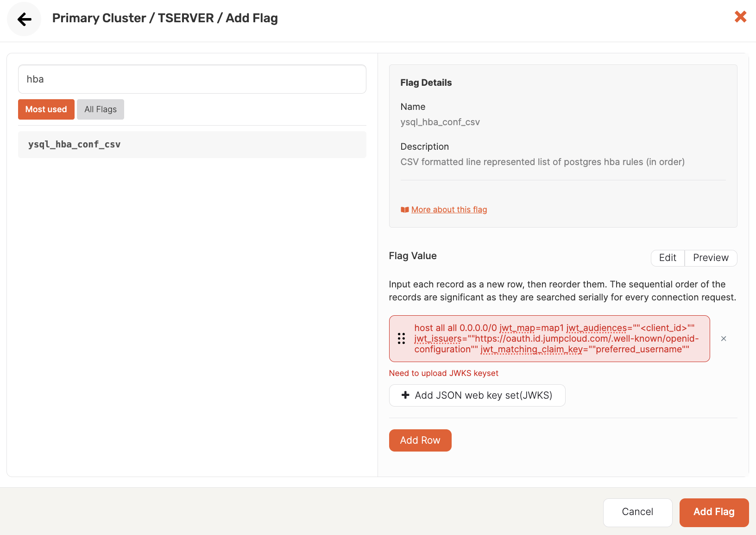The height and width of the screenshot is (535, 756).
Task: Click Add Flag to confirm
Action: click(x=713, y=512)
